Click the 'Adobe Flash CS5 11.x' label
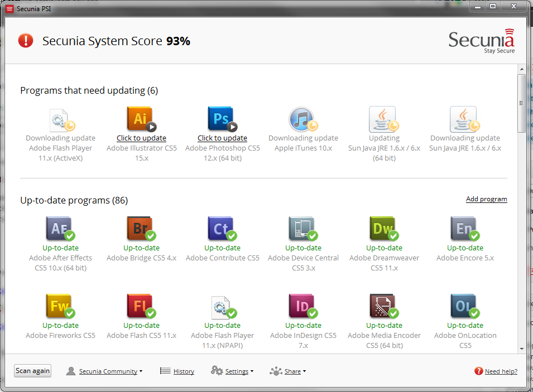This screenshot has width=533, height=392. [141, 335]
